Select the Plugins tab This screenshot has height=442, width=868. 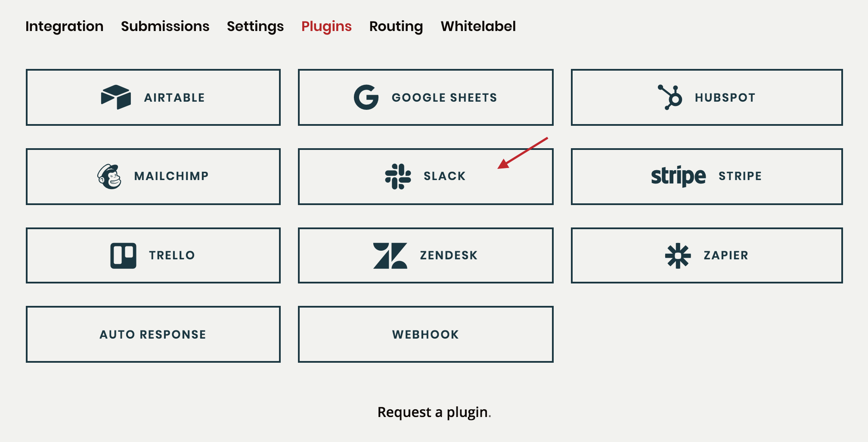coord(326,26)
